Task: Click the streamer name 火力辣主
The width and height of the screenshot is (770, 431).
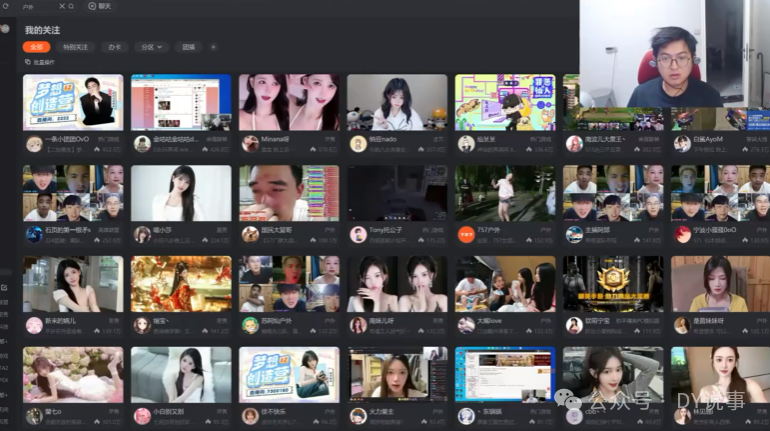Action: click(x=381, y=412)
